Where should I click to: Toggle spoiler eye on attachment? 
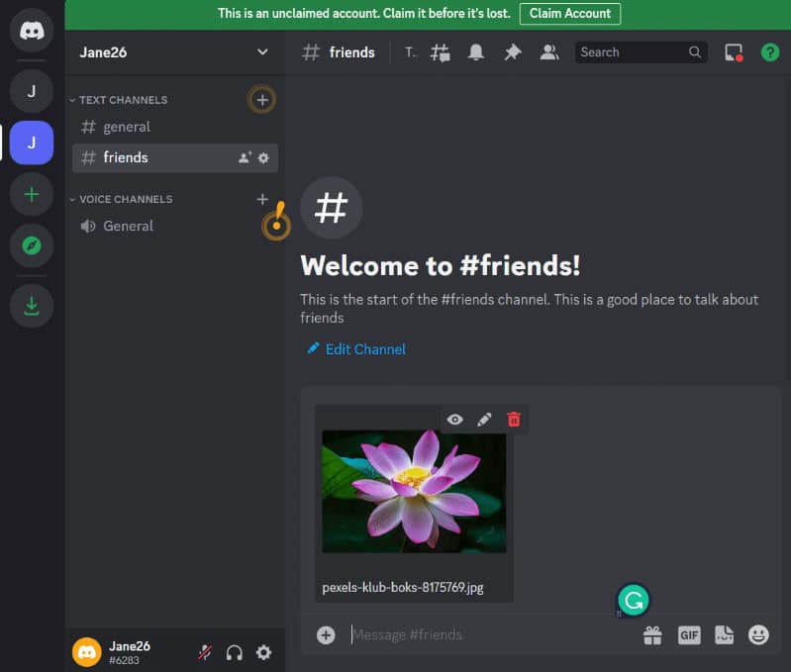coord(454,420)
